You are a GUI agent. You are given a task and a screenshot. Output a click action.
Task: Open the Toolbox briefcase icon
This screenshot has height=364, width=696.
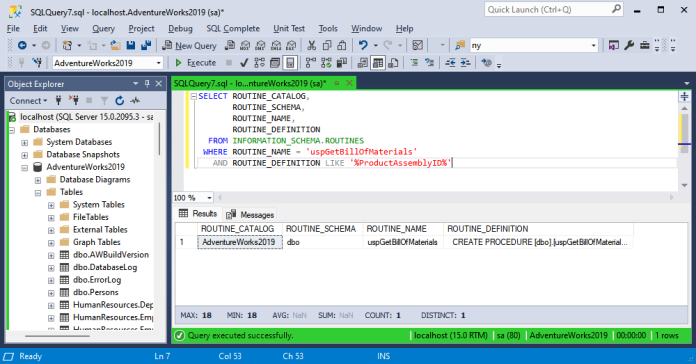coord(645,45)
